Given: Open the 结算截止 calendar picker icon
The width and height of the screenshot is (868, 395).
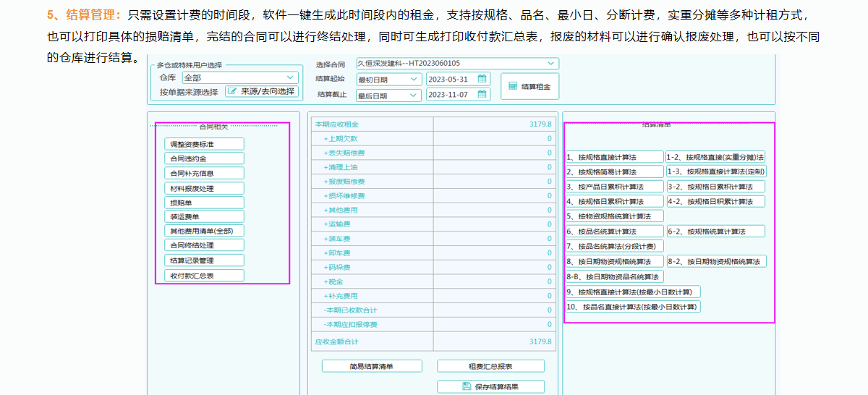Looking at the screenshot, I should (x=482, y=94).
